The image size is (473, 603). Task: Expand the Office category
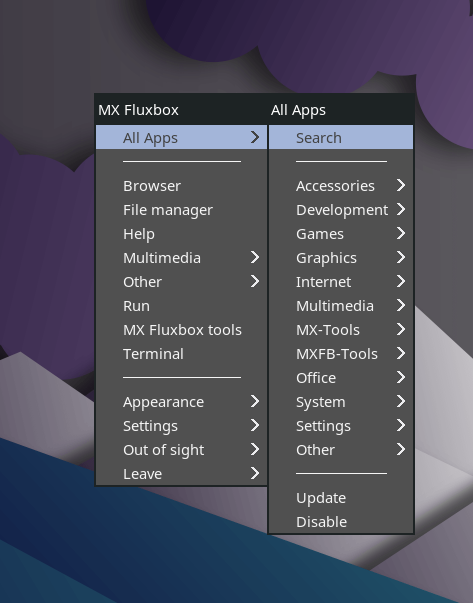[341, 378]
